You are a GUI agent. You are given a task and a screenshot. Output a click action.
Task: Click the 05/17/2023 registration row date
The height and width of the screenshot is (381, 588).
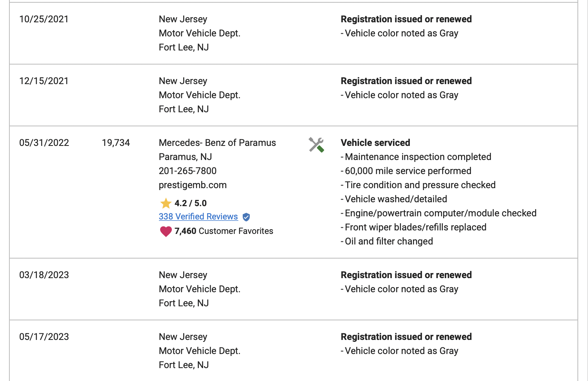(x=44, y=337)
